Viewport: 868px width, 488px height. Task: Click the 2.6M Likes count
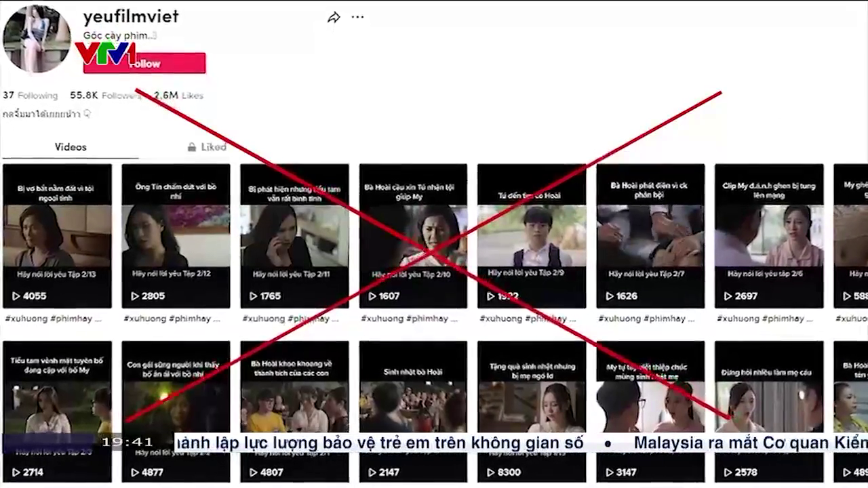[178, 96]
